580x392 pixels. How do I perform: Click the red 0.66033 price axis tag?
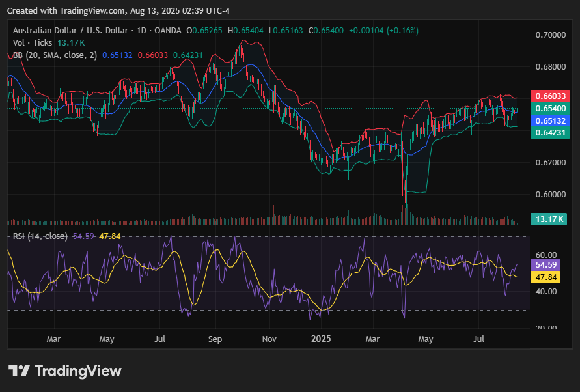551,96
